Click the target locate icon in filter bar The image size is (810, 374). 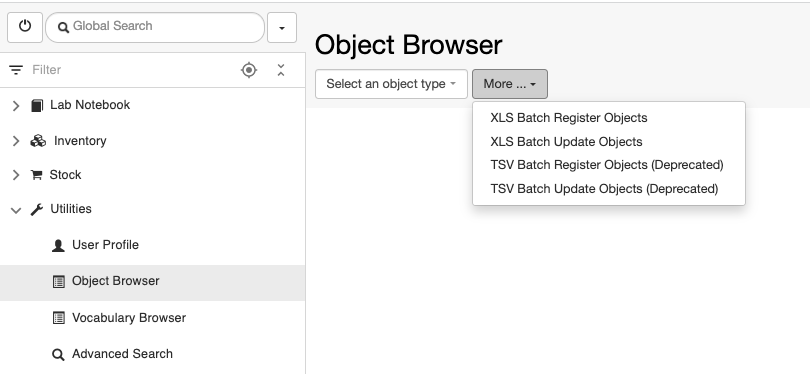tap(249, 70)
